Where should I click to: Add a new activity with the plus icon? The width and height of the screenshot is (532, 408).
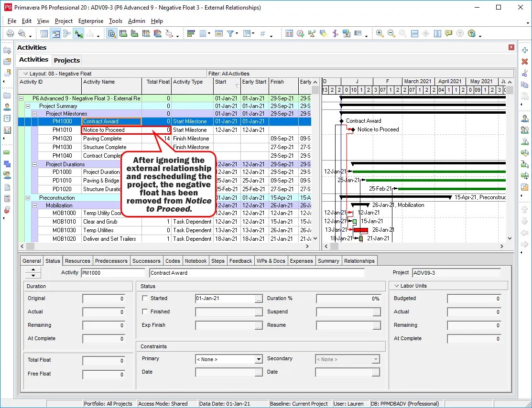(x=524, y=50)
